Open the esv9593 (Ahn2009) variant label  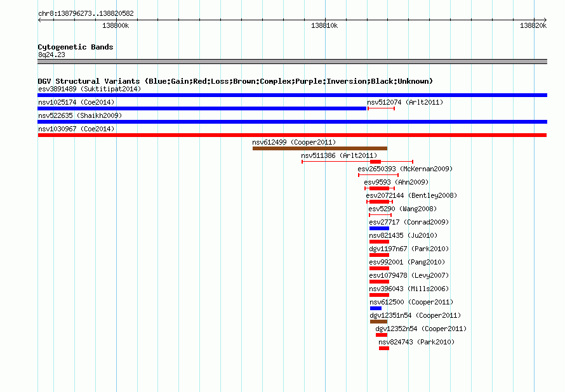click(396, 182)
